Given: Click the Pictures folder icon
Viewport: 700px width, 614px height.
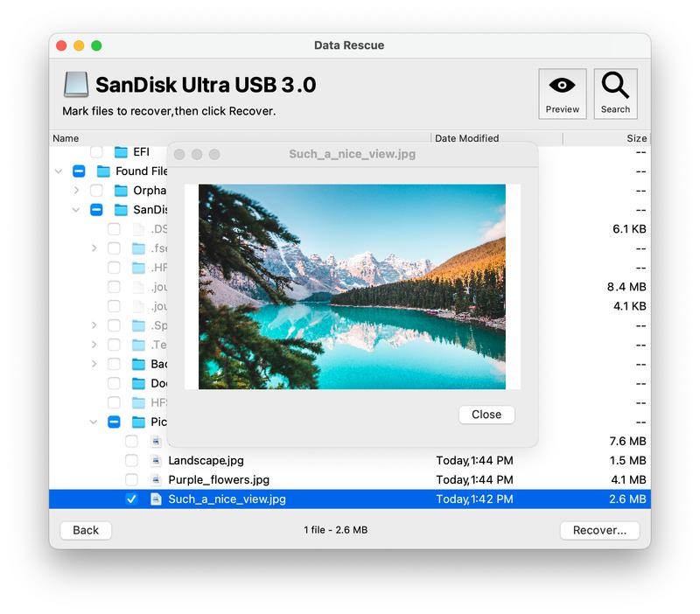Looking at the screenshot, I should click(x=137, y=422).
